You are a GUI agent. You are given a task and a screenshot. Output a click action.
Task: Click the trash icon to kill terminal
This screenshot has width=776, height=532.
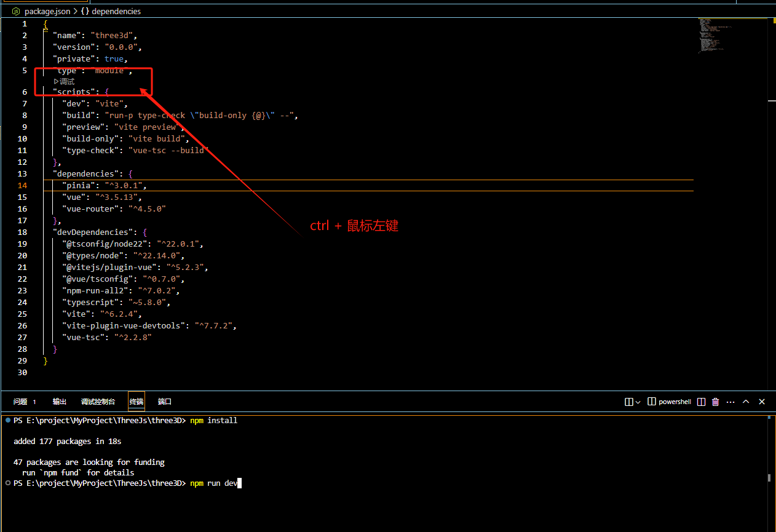click(715, 402)
